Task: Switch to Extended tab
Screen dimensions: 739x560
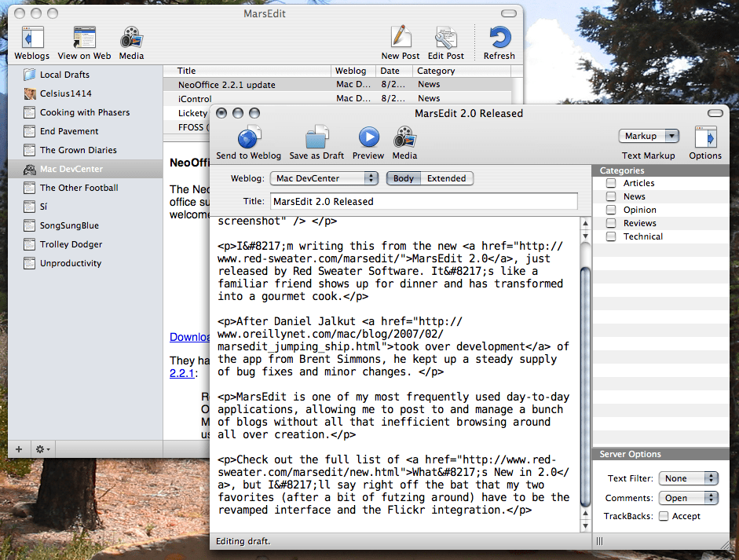Action: click(446, 178)
